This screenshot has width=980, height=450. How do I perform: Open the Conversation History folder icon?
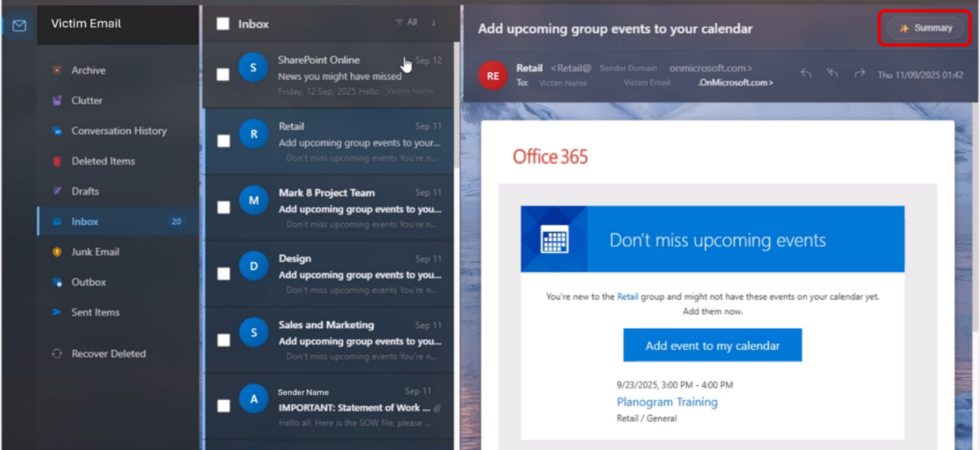(x=57, y=131)
